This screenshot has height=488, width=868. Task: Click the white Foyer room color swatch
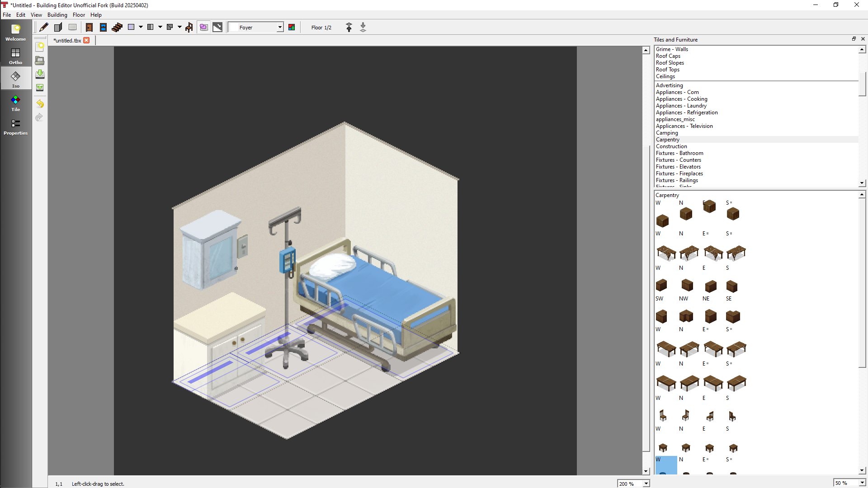pyautogui.click(x=234, y=28)
